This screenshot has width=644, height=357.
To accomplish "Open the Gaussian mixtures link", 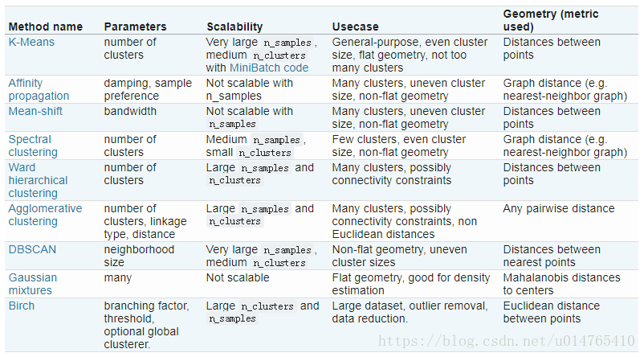I will click(x=33, y=284).
